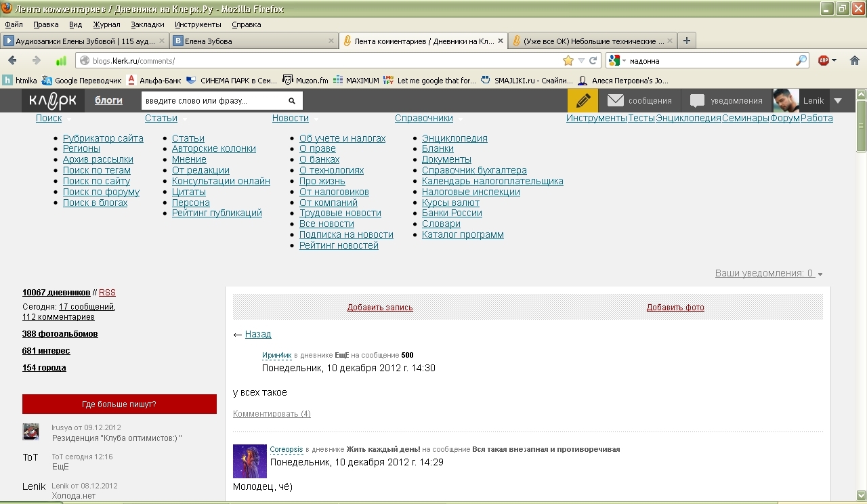Reload page using refresh arrow icon
This screenshot has width=867, height=504.
tap(593, 60)
